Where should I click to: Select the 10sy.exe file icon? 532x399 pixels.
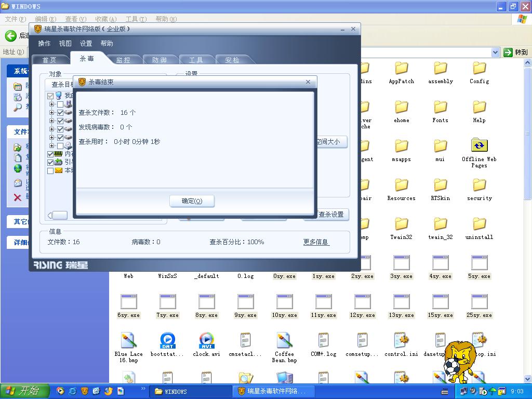pyautogui.click(x=284, y=302)
